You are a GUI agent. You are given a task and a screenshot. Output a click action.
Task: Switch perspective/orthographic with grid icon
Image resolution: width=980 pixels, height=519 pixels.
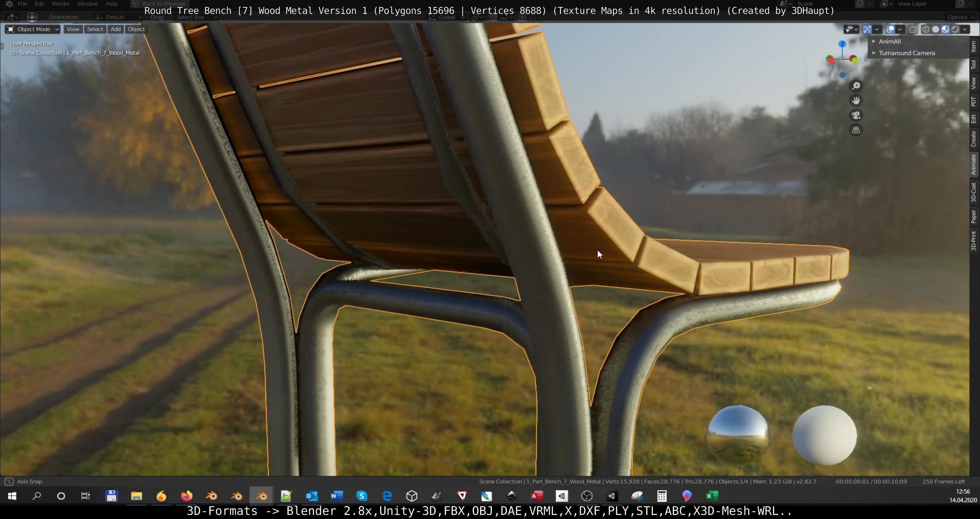click(856, 130)
